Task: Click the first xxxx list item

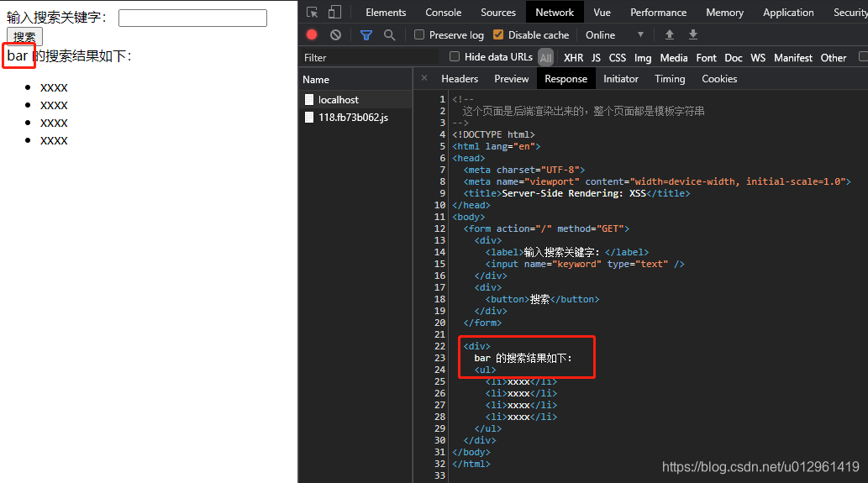Action: coord(54,87)
